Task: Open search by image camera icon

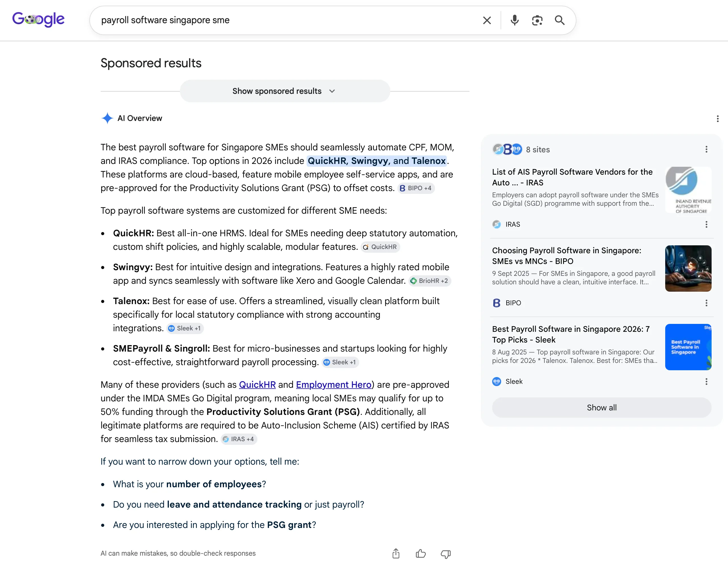Action: (x=537, y=20)
